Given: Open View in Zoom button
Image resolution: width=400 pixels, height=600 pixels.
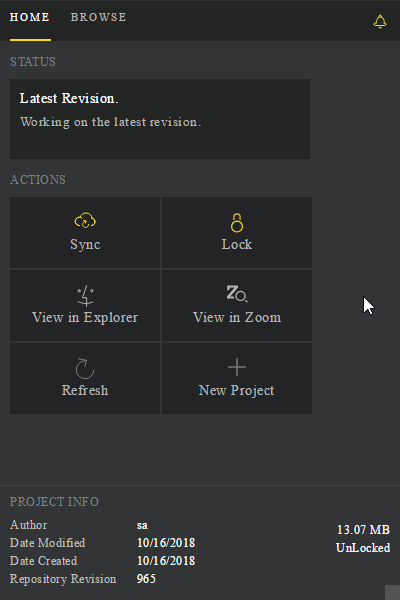Looking at the screenshot, I should 237,305.
